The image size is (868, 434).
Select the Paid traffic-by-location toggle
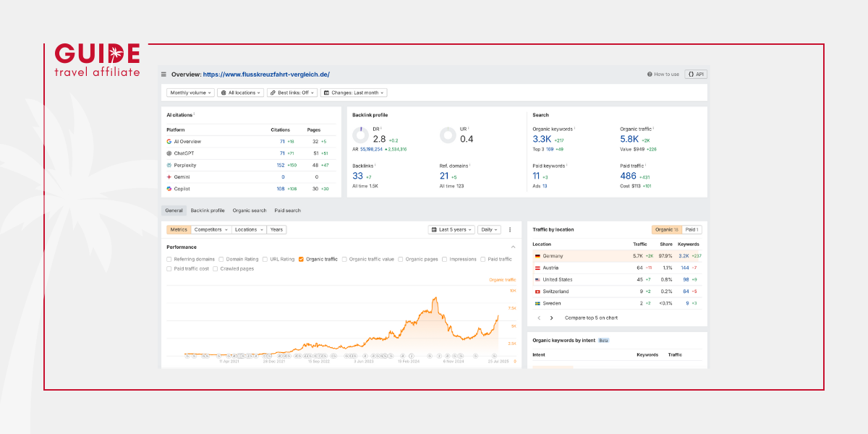click(692, 230)
